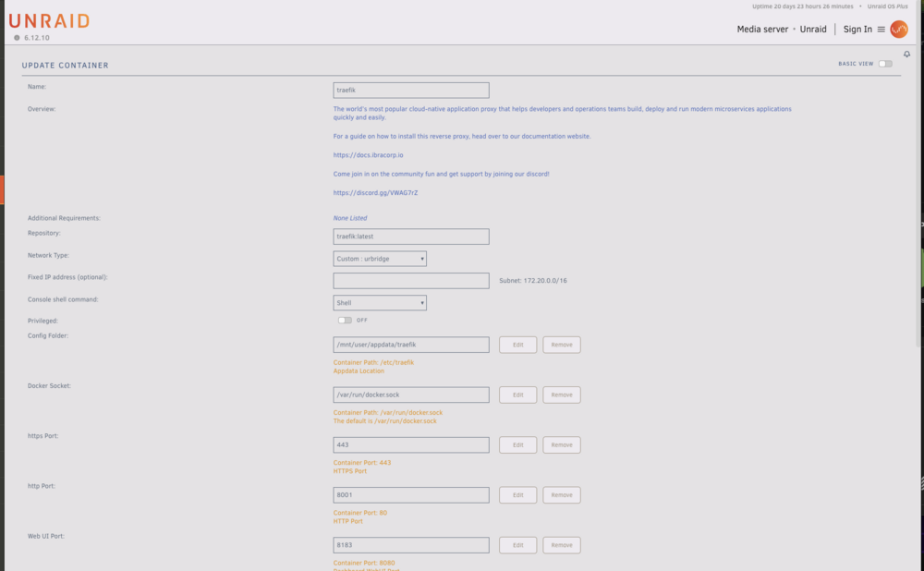Image resolution: width=924 pixels, height=571 pixels.
Task: Click Edit for Docker Socket
Action: (518, 395)
